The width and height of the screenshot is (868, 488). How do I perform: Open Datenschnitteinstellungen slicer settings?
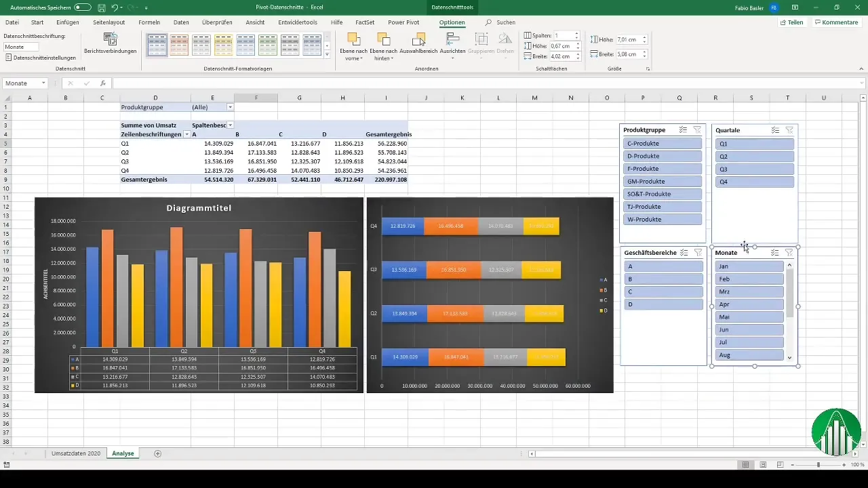[39, 58]
